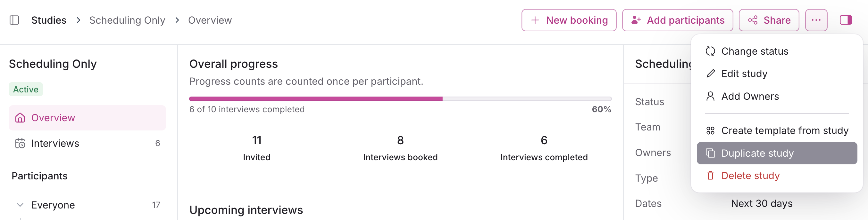Click the Overview home icon in sidebar
868x220 pixels.
point(20,118)
